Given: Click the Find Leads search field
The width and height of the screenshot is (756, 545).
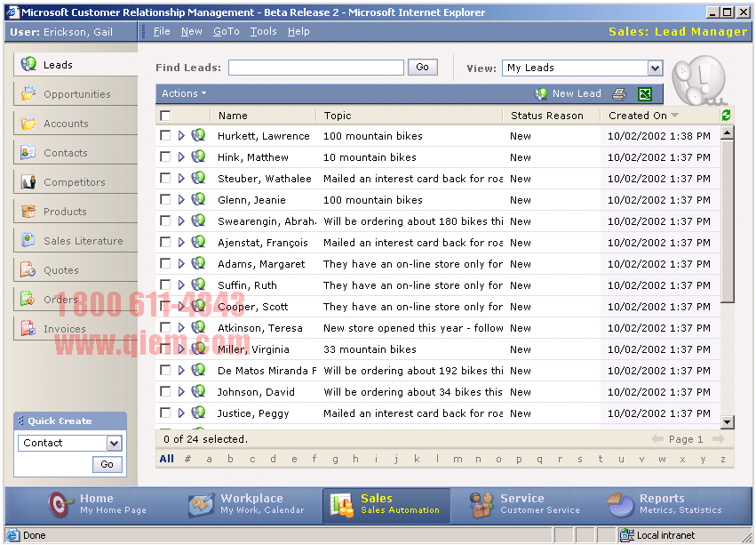Looking at the screenshot, I should click(315, 68).
